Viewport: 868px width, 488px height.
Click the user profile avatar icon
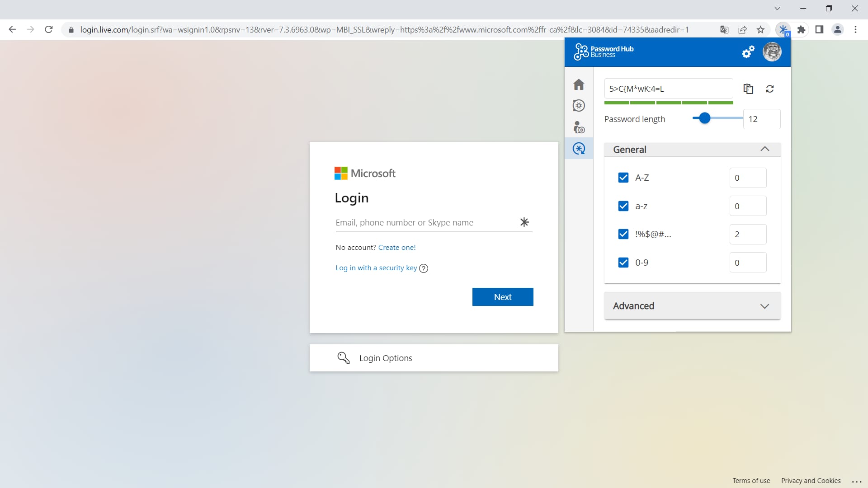coord(773,52)
